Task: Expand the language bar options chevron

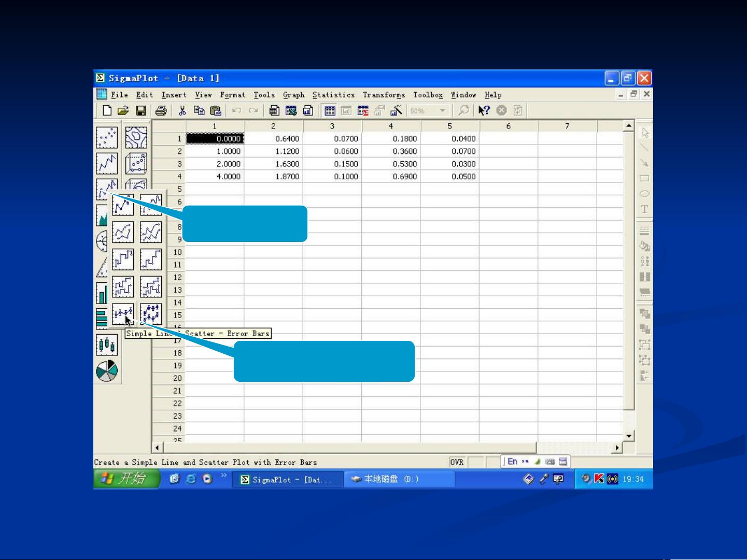Action: pyautogui.click(x=524, y=462)
